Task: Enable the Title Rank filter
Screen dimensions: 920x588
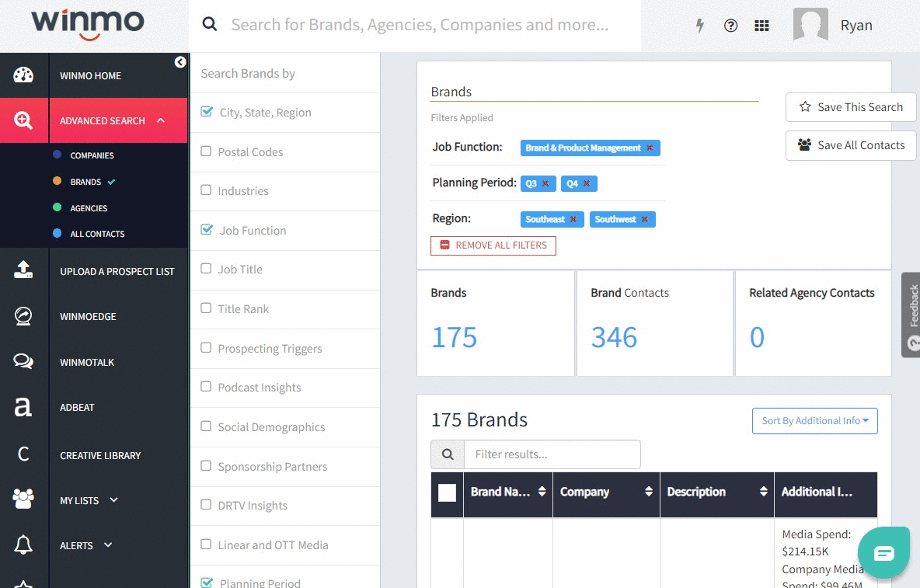Action: (206, 308)
